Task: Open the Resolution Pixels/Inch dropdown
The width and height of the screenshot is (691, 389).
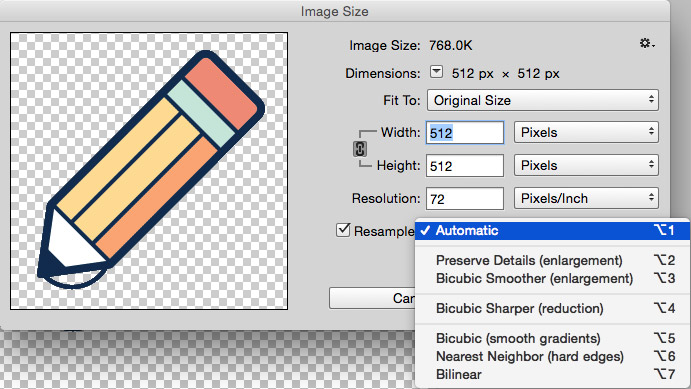Action: [x=586, y=198]
